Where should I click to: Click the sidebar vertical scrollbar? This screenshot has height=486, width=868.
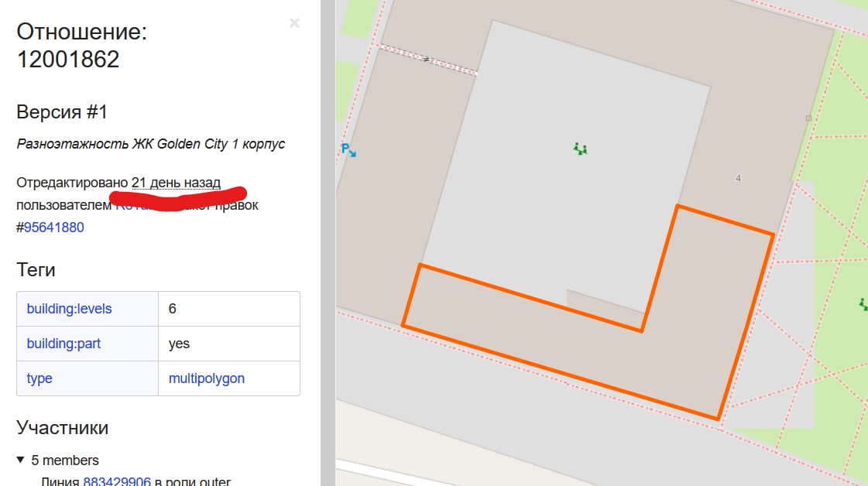pyautogui.click(x=328, y=243)
